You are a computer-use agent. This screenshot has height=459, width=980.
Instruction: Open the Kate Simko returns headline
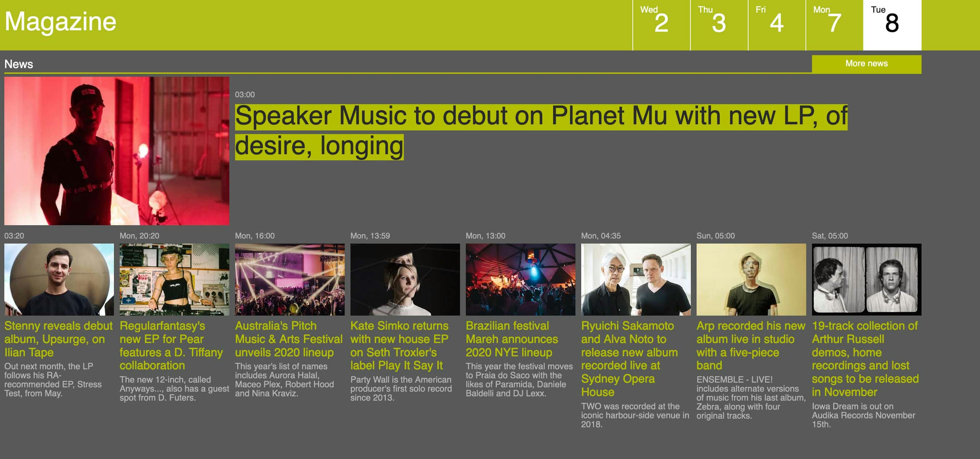point(399,345)
